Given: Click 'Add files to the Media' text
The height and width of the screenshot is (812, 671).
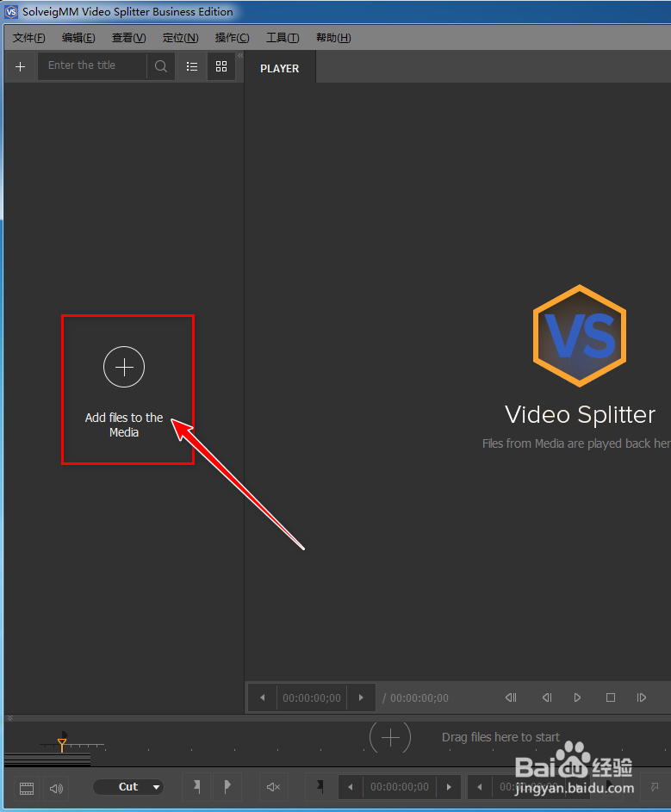Looking at the screenshot, I should coord(124,425).
